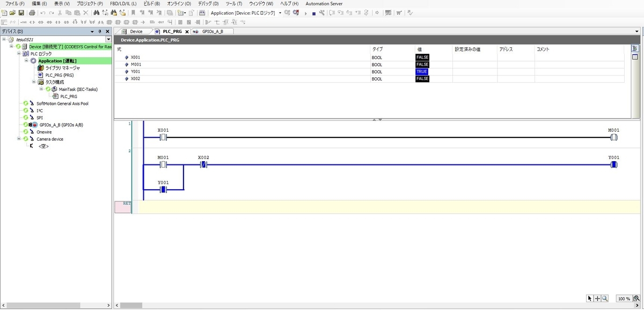Toggle the X002 negated contact in rung 2

coord(203,164)
